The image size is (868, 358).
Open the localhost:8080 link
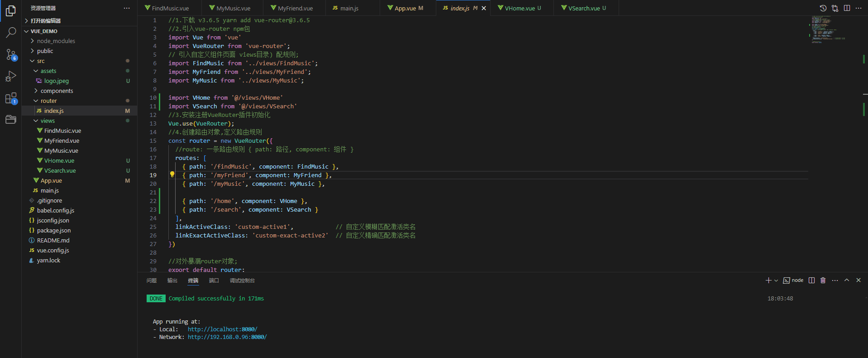(x=222, y=329)
